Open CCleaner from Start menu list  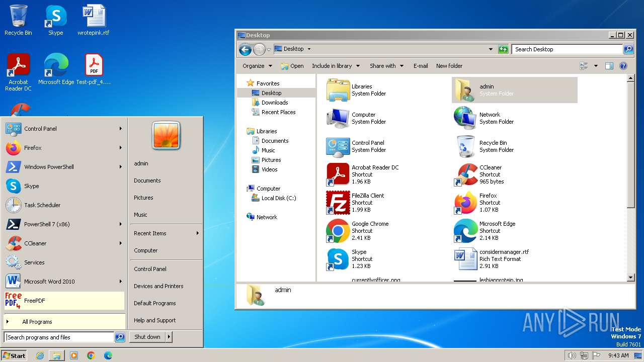click(64, 243)
